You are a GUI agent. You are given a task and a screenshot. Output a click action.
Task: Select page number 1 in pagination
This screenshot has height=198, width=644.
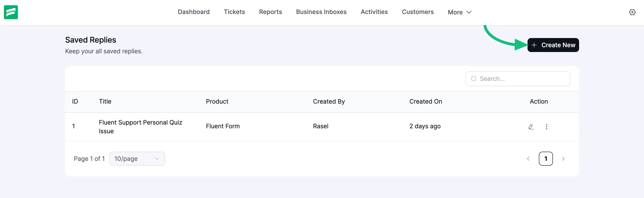[x=545, y=159]
